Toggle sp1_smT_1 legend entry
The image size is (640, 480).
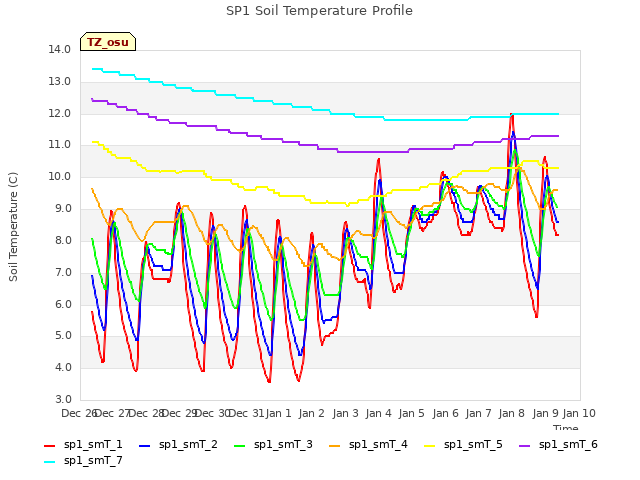pos(83,444)
